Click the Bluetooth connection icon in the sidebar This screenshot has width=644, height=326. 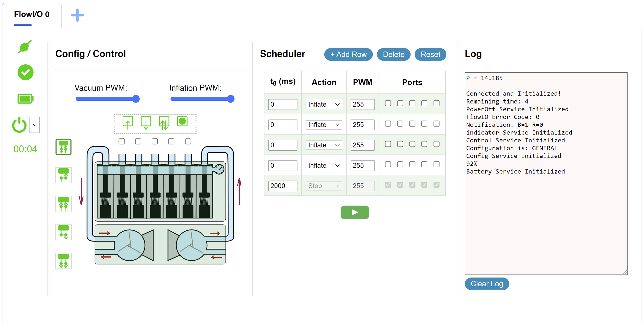click(x=24, y=47)
